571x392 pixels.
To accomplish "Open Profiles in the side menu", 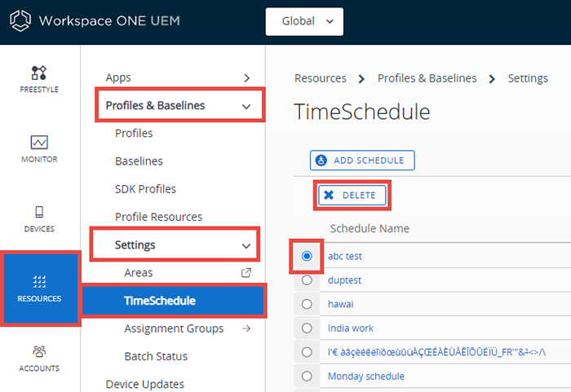I will click(x=134, y=133).
